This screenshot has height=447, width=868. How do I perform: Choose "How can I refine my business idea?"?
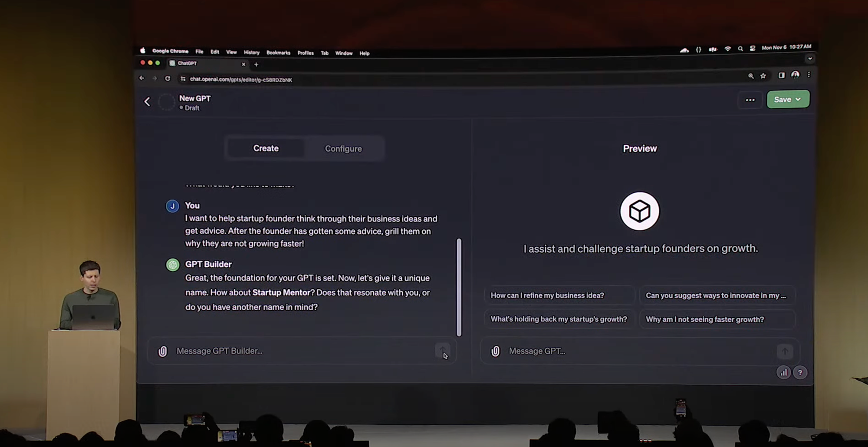coord(559,295)
